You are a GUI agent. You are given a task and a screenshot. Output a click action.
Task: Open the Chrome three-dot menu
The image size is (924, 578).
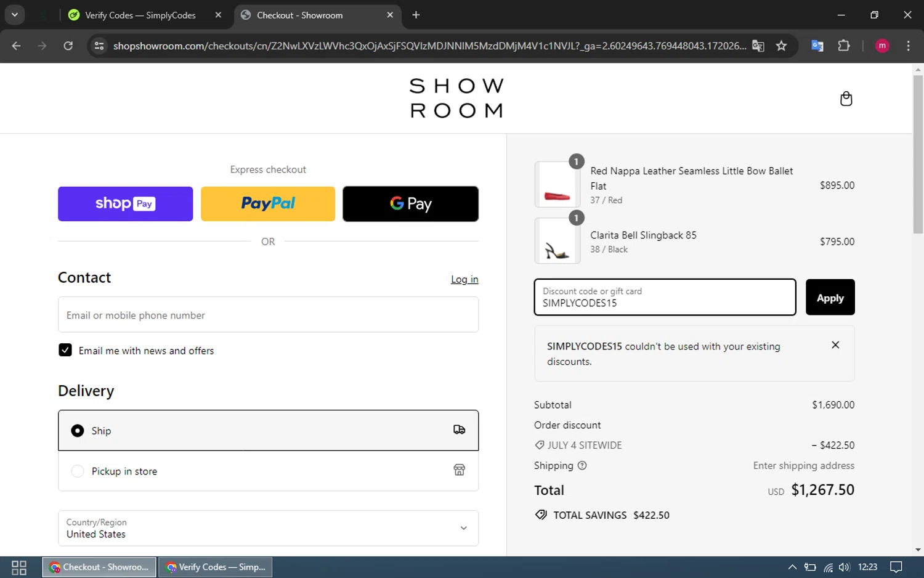click(x=908, y=46)
